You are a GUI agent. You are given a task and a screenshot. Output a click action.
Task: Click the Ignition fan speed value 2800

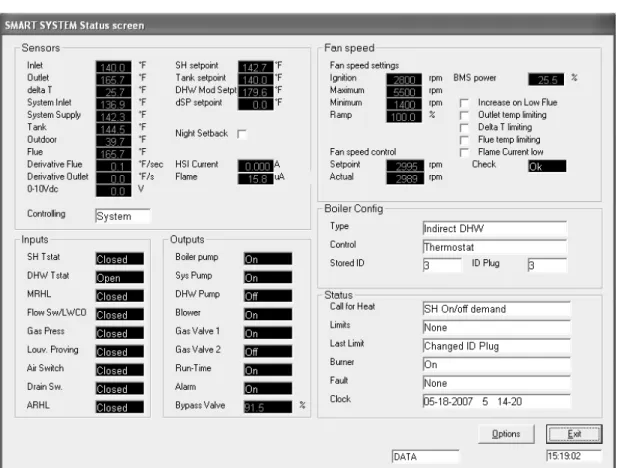404,79
